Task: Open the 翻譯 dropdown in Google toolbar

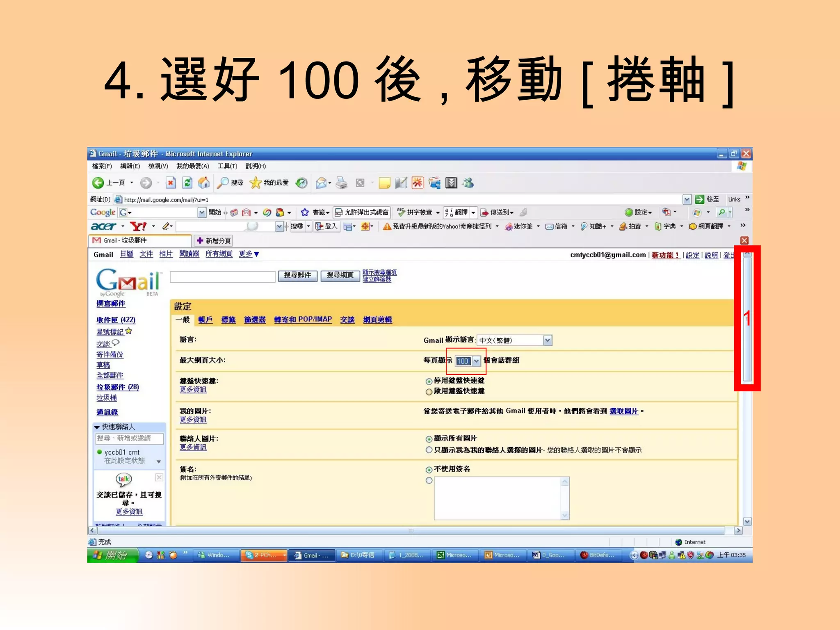Action: point(473,212)
